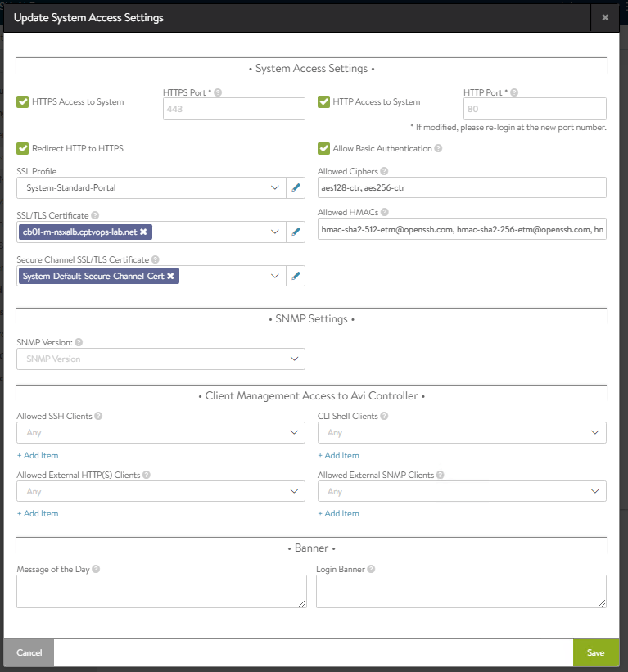
Task: Remove cb01-m-nsxalb.cptvops-lab.net certificate tag
Action: (x=143, y=232)
